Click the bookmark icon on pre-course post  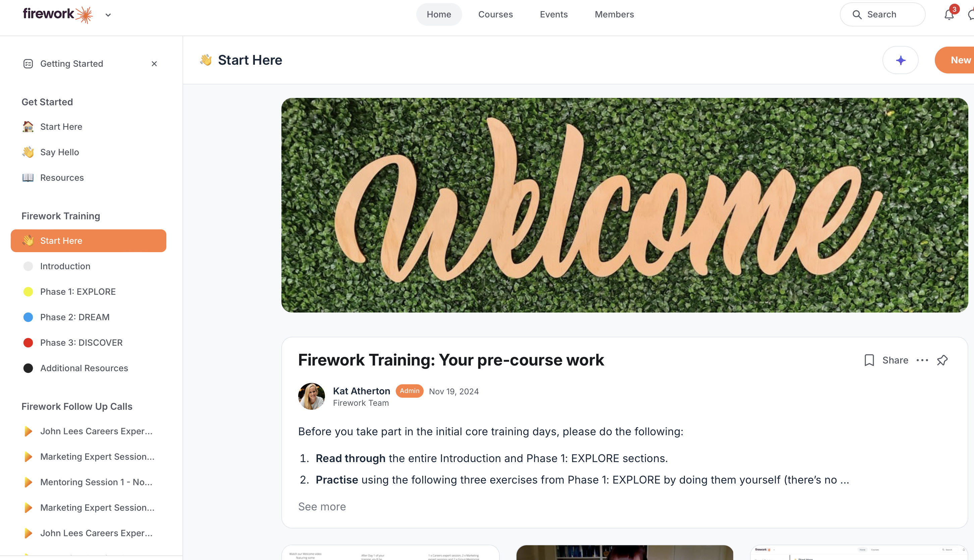tap(869, 360)
